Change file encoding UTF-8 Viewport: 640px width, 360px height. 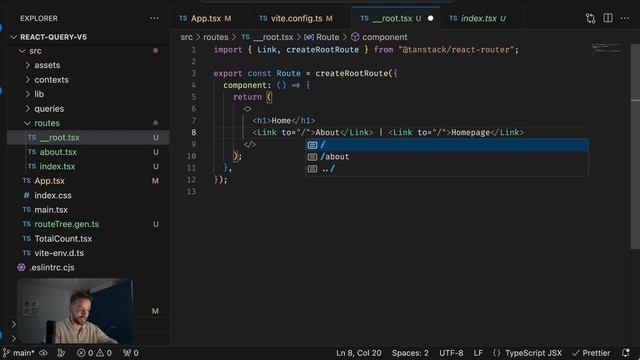point(451,353)
